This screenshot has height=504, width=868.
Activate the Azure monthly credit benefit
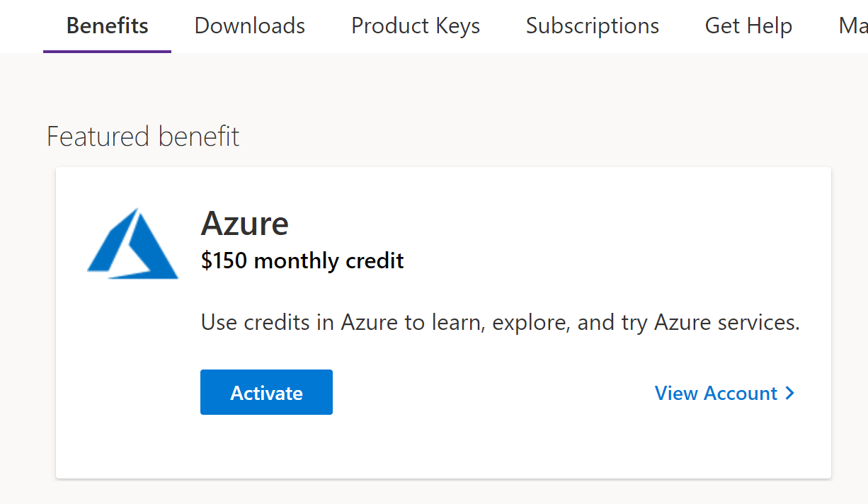click(266, 392)
